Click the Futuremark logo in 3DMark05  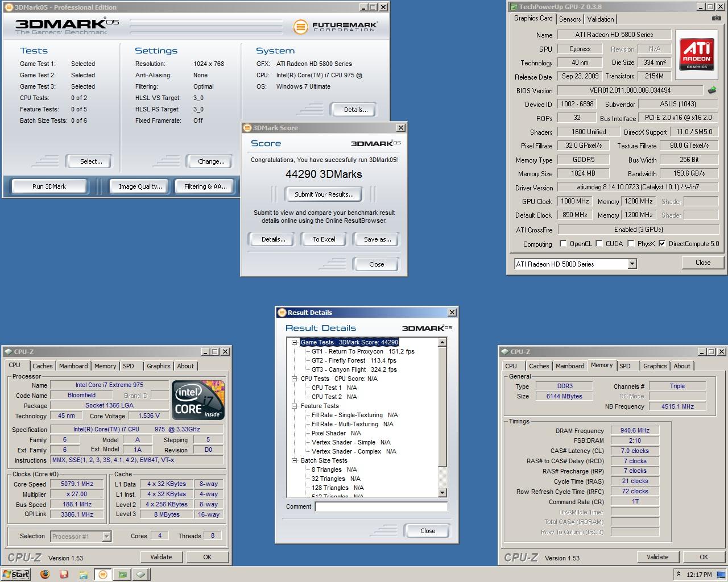pyautogui.click(x=335, y=26)
